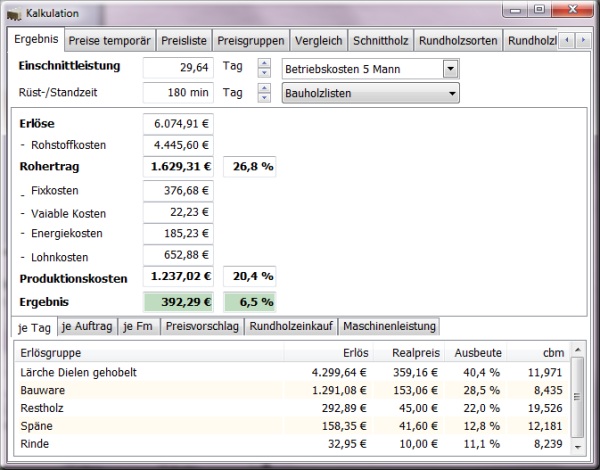Open the Rundholzsorten tab

point(458,41)
